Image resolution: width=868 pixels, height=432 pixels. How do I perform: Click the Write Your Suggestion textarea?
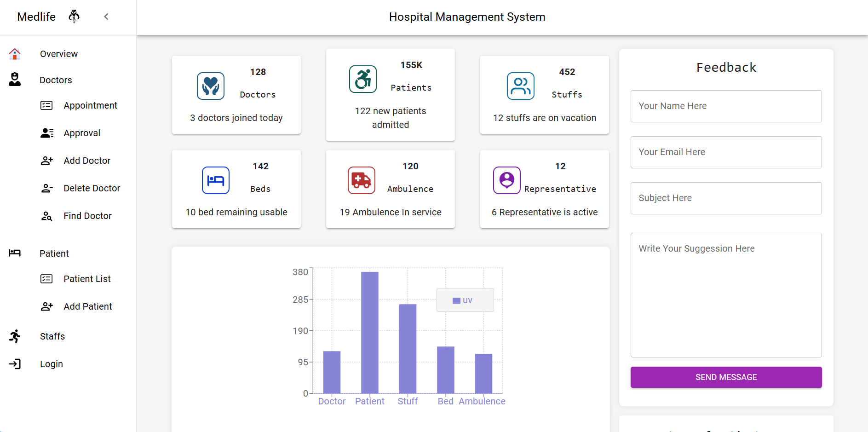726,295
